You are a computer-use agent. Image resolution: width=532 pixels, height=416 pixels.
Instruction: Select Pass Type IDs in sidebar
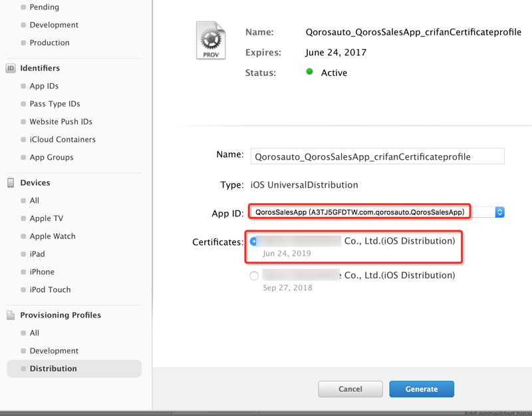[55, 104]
